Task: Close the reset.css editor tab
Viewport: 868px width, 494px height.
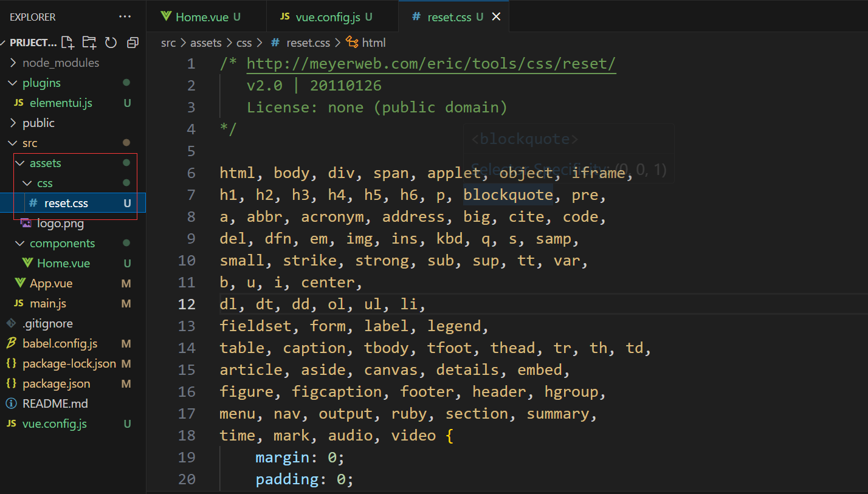Action: click(x=496, y=17)
